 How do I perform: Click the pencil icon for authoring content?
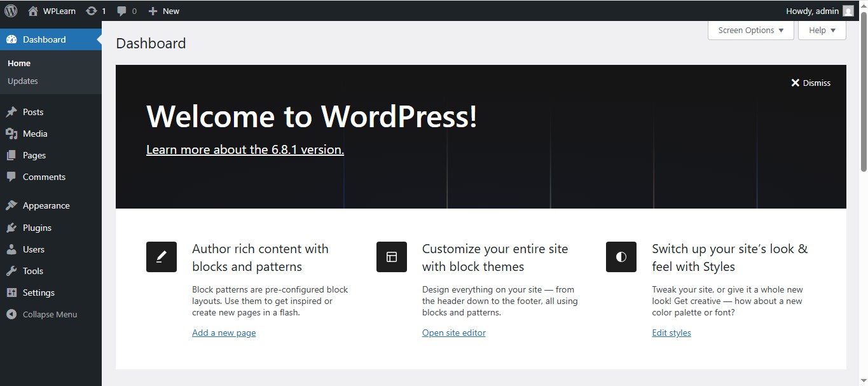(162, 257)
